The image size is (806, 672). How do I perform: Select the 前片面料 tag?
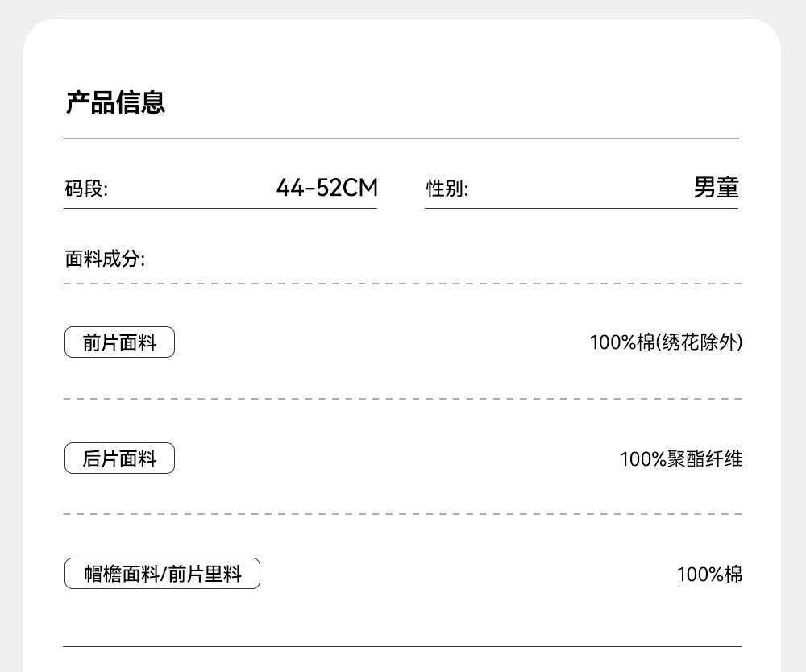tap(119, 343)
